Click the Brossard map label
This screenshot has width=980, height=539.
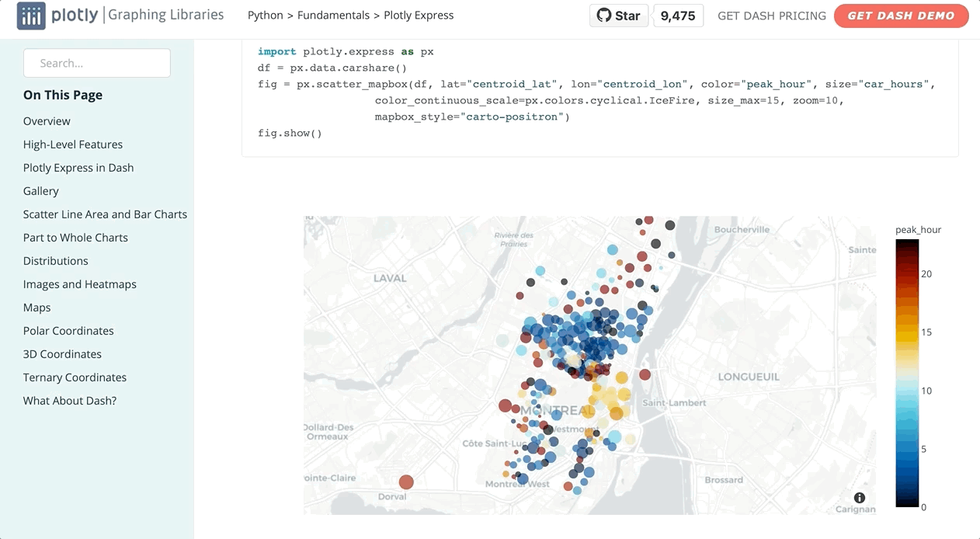click(x=724, y=480)
